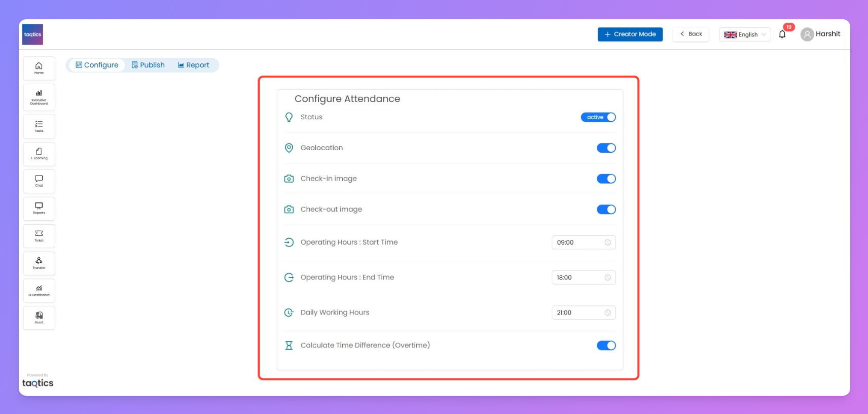The image size is (868, 414).
Task: Click the End Time row's arrow-circle icon
Action: point(289,278)
